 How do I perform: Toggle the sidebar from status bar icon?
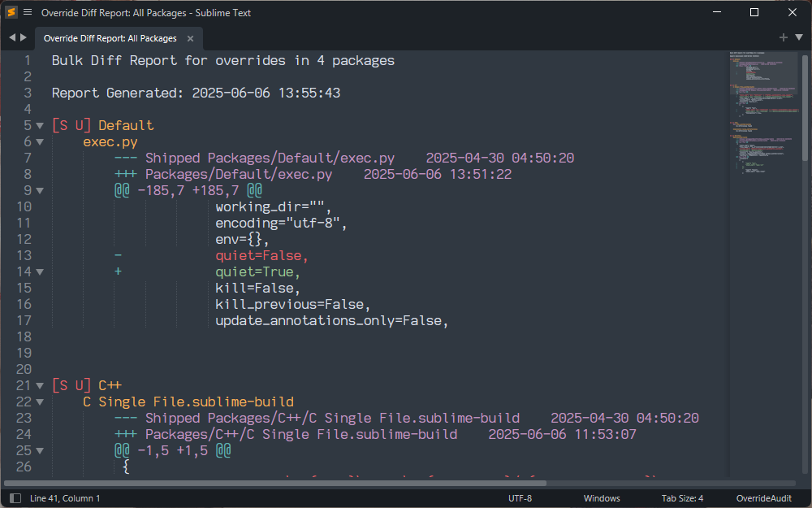coord(15,498)
